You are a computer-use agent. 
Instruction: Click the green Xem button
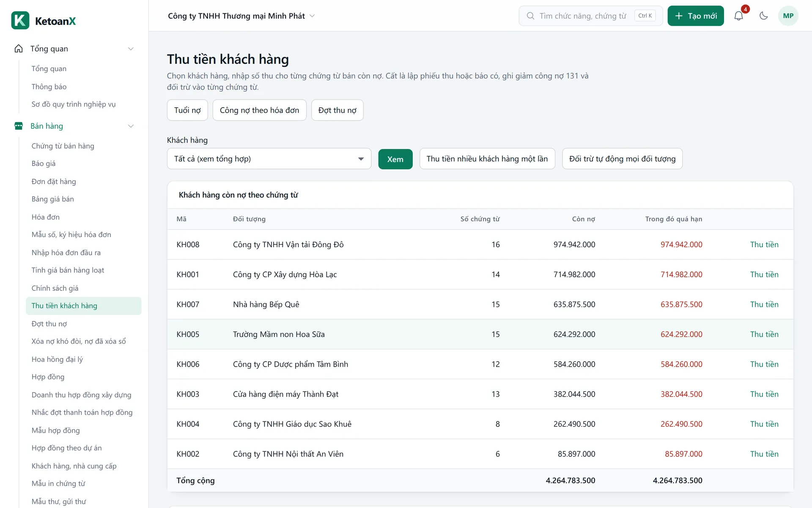(x=395, y=159)
